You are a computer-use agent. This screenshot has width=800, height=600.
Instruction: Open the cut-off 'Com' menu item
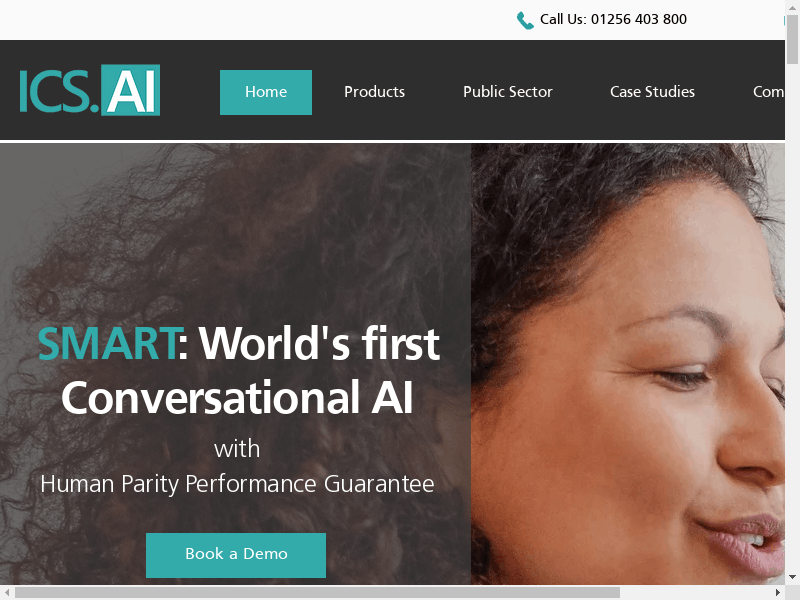click(768, 92)
